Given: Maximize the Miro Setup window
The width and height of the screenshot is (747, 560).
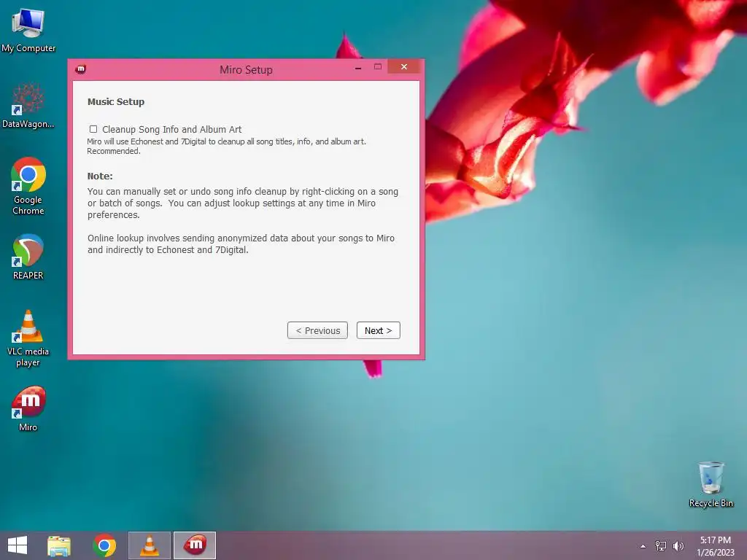Looking at the screenshot, I should pyautogui.click(x=378, y=67).
